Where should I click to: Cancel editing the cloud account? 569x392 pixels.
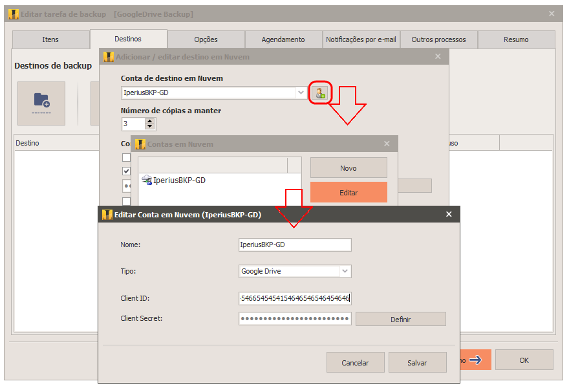coord(355,363)
